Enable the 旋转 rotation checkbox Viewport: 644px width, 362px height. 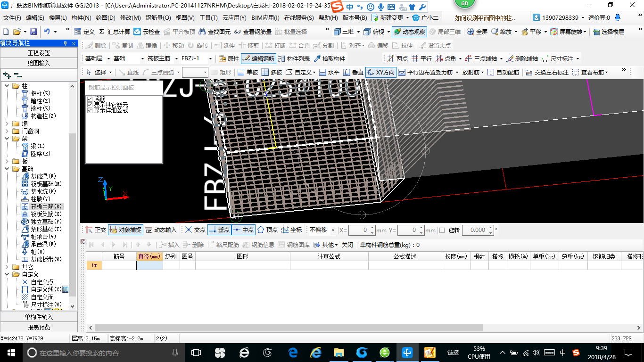[442, 230]
